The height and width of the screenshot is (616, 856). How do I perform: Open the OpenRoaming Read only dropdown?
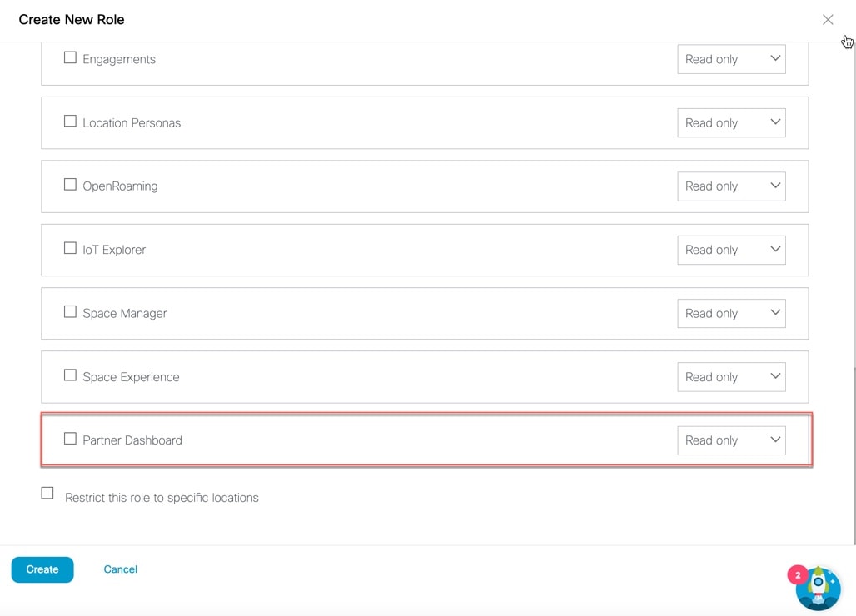(x=732, y=186)
